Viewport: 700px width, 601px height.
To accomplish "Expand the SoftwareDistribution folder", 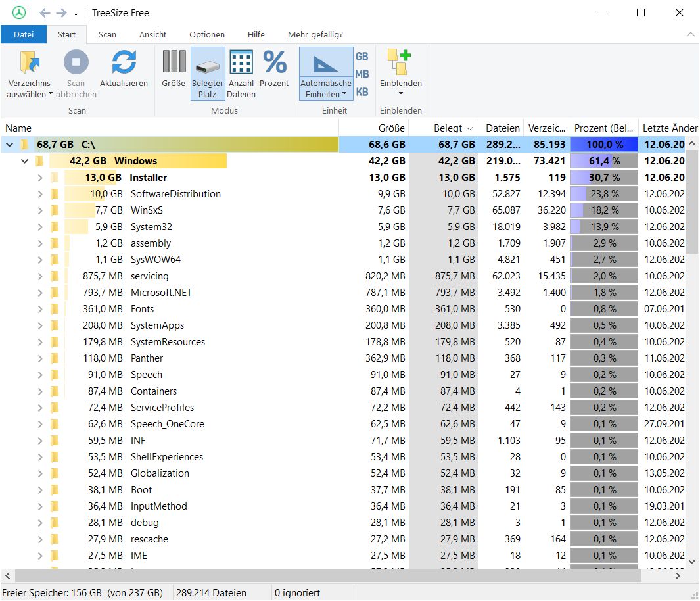I will tap(40, 194).
